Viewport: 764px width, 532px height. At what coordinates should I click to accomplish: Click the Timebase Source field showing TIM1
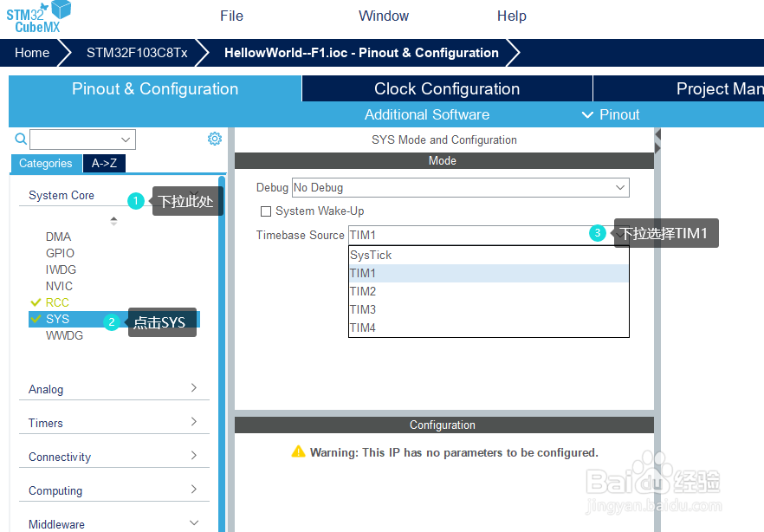tap(489, 235)
